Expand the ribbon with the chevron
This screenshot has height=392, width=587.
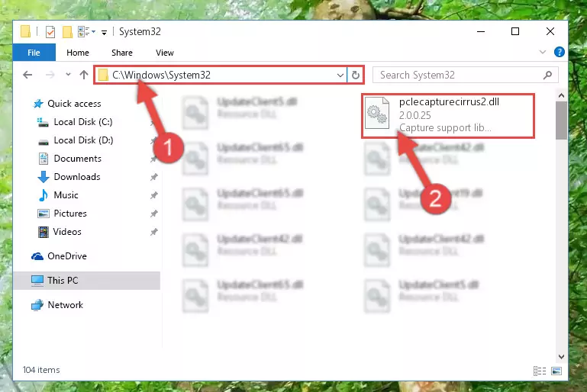[543, 52]
